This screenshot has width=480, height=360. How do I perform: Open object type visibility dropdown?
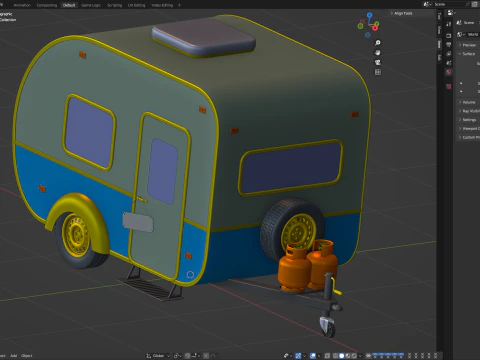click(287, 356)
